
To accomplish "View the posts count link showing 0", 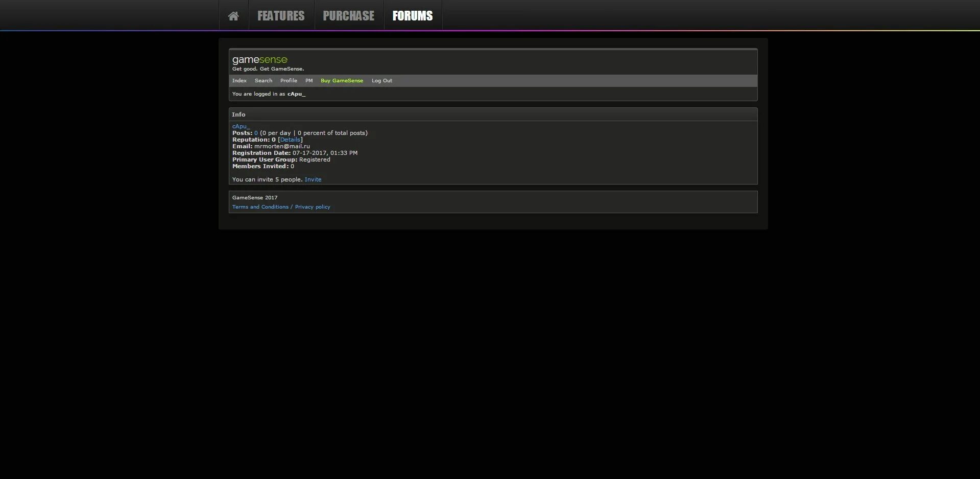I will click(x=256, y=133).
